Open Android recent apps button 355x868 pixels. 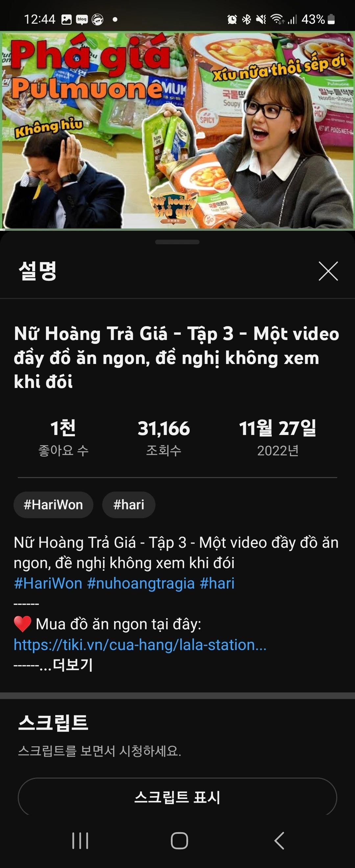coord(80,840)
